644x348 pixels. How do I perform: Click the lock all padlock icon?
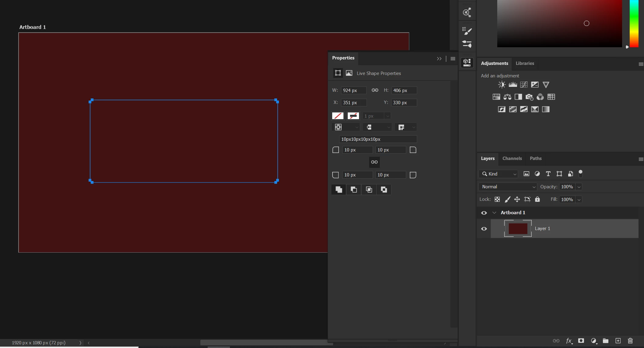coord(537,199)
